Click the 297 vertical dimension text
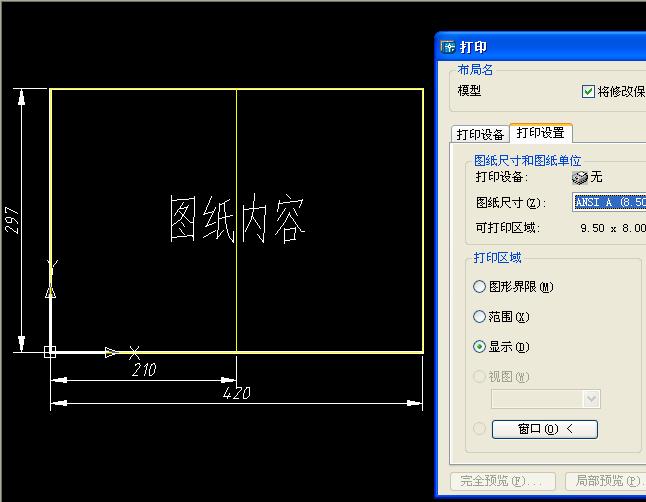 pos(12,220)
